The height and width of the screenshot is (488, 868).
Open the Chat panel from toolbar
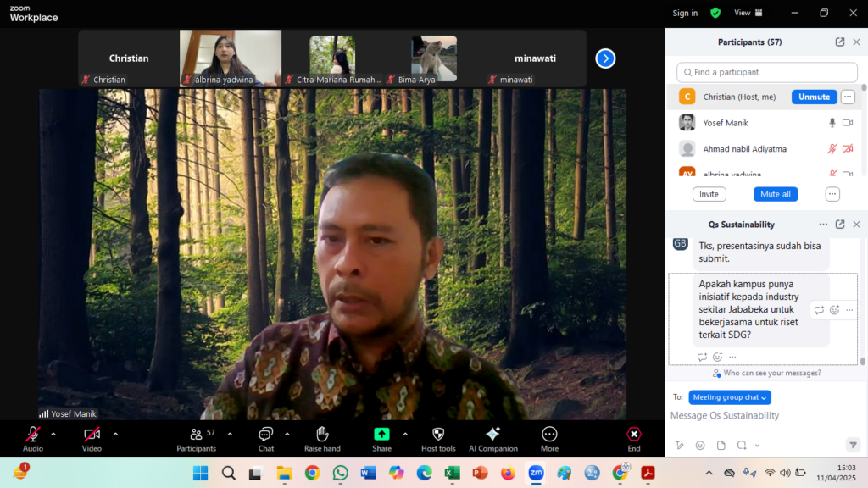[266, 435]
